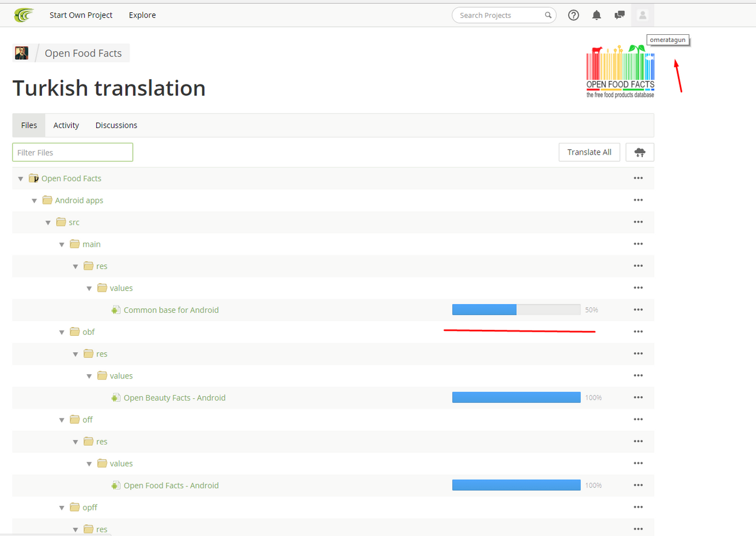Select the obf folder name
The image size is (756, 536).
pos(89,332)
